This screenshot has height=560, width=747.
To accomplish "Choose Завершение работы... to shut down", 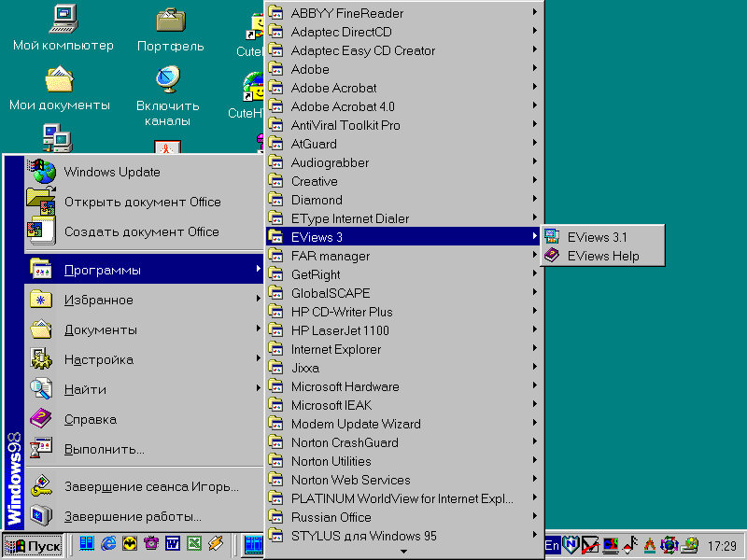I will pos(144,516).
